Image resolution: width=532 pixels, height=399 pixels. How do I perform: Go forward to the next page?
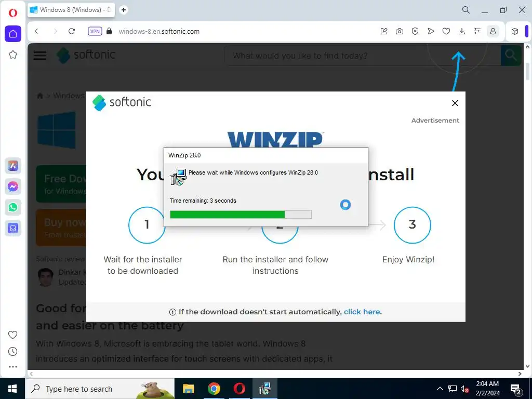click(x=55, y=31)
